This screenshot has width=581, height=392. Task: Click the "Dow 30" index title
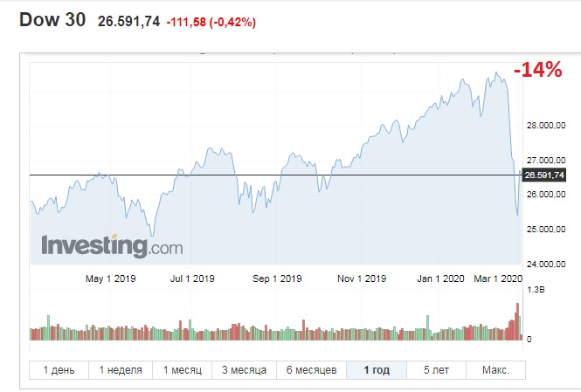(x=52, y=21)
